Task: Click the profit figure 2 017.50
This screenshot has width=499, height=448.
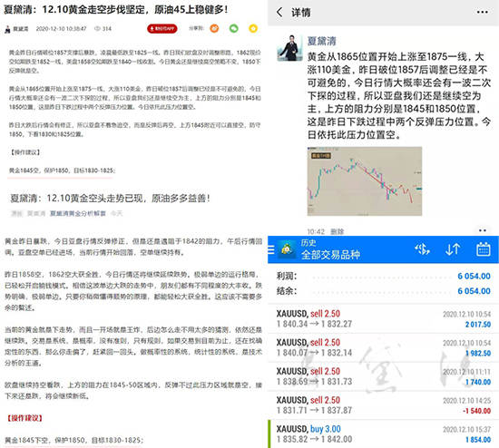Action: click(478, 325)
